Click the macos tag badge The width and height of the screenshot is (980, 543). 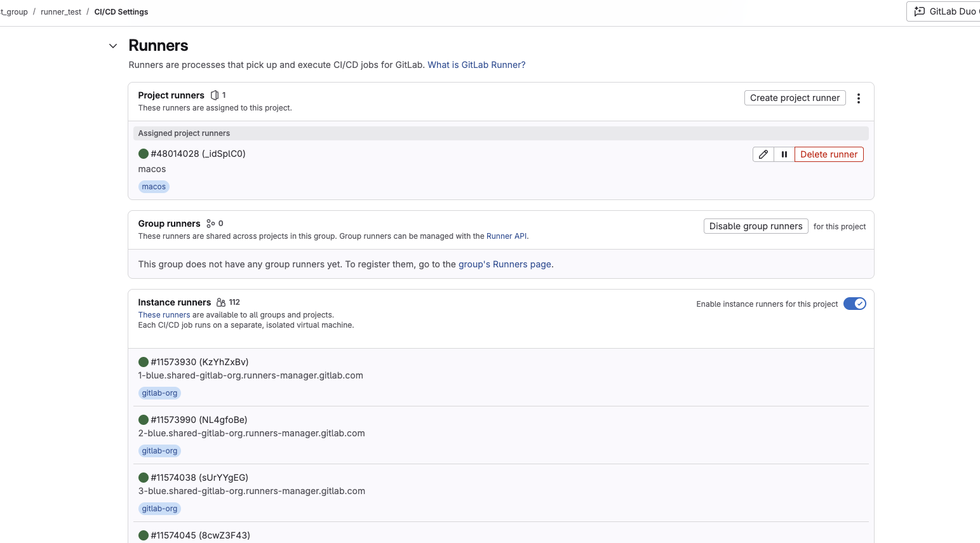[154, 187]
